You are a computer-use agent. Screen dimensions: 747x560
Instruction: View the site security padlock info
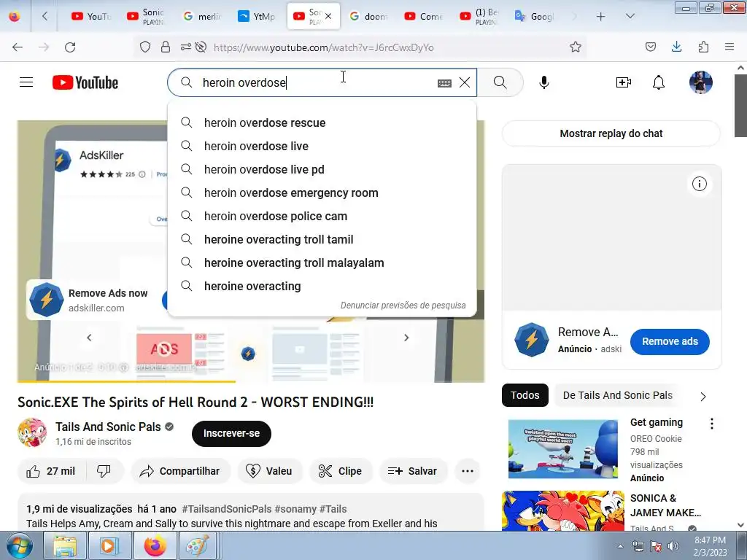tap(166, 47)
